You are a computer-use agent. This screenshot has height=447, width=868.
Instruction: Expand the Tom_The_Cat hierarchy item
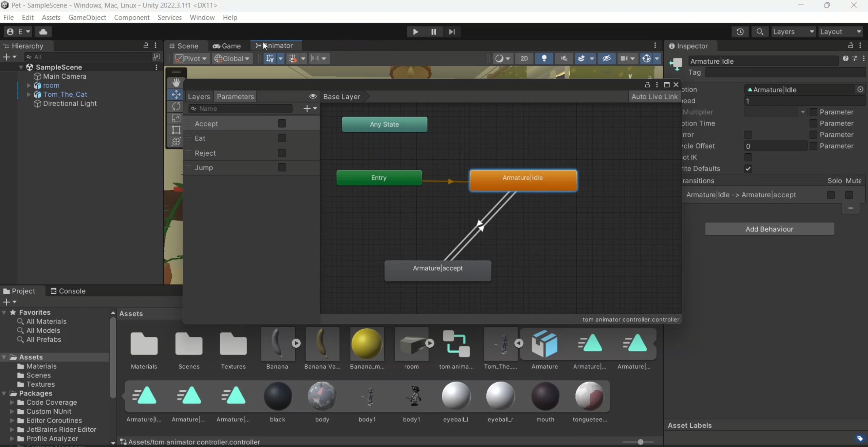pos(29,95)
